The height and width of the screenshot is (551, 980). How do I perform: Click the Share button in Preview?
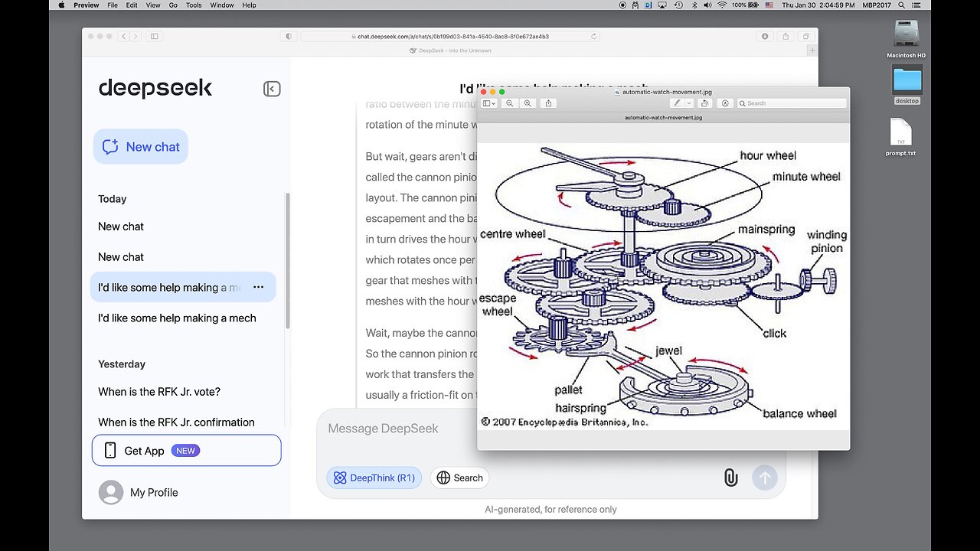[x=548, y=103]
